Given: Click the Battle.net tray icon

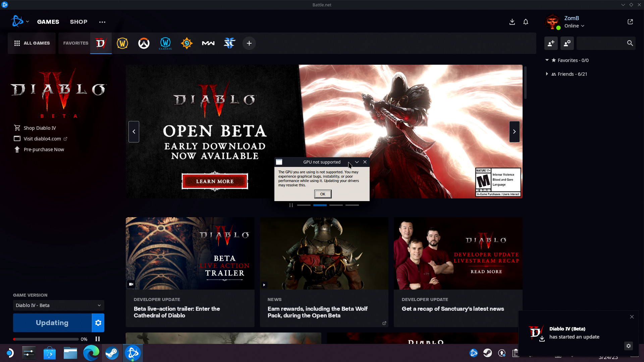Looking at the screenshot, I should (474, 353).
